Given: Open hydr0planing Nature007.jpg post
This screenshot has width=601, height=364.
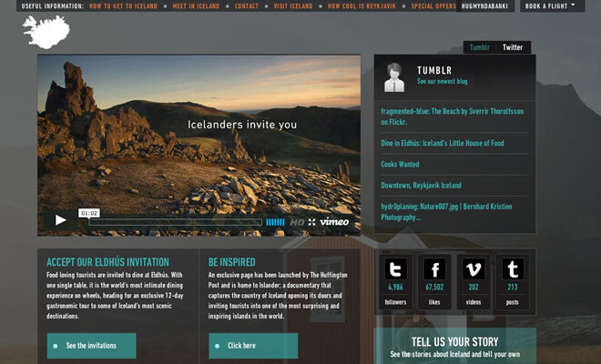Looking at the screenshot, I should (446, 212).
